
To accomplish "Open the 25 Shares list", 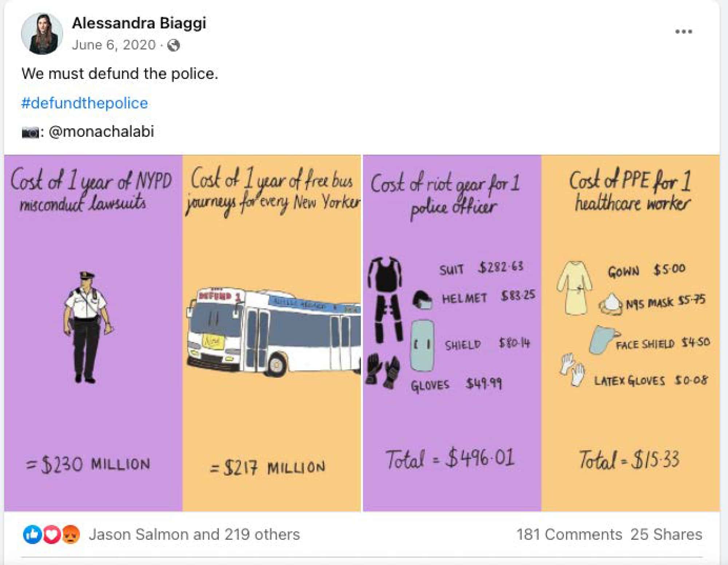I will [x=666, y=534].
